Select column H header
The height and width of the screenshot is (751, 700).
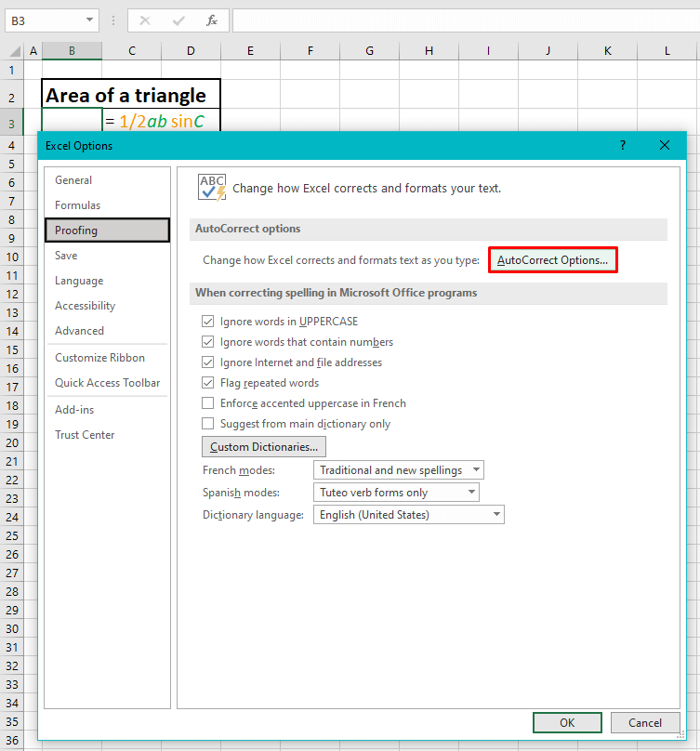(x=429, y=51)
